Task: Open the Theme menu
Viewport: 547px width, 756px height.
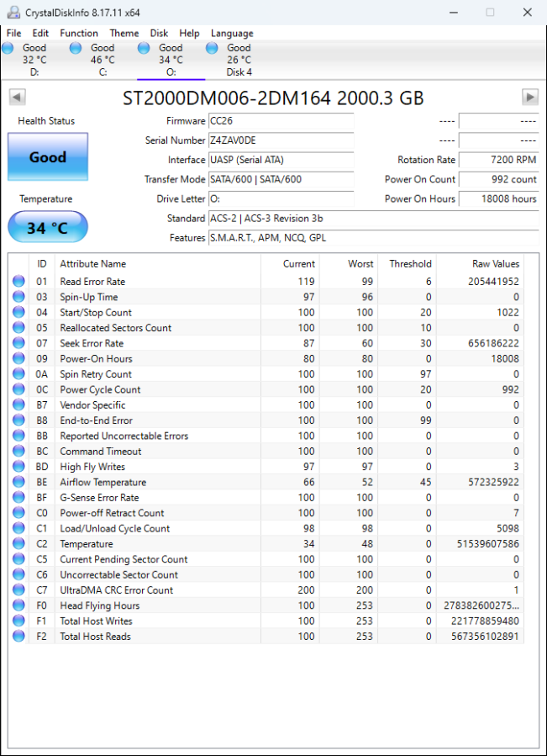Action: pyautogui.click(x=124, y=34)
